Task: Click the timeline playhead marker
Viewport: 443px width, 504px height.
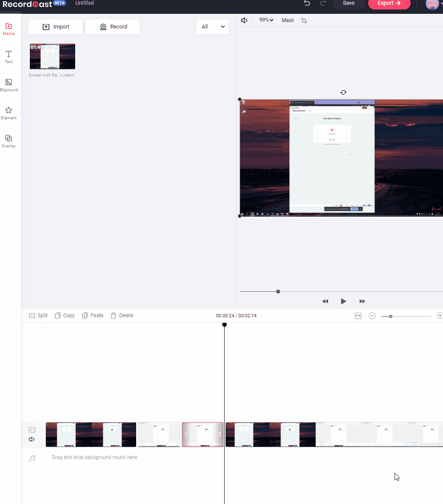Action: pyautogui.click(x=224, y=325)
